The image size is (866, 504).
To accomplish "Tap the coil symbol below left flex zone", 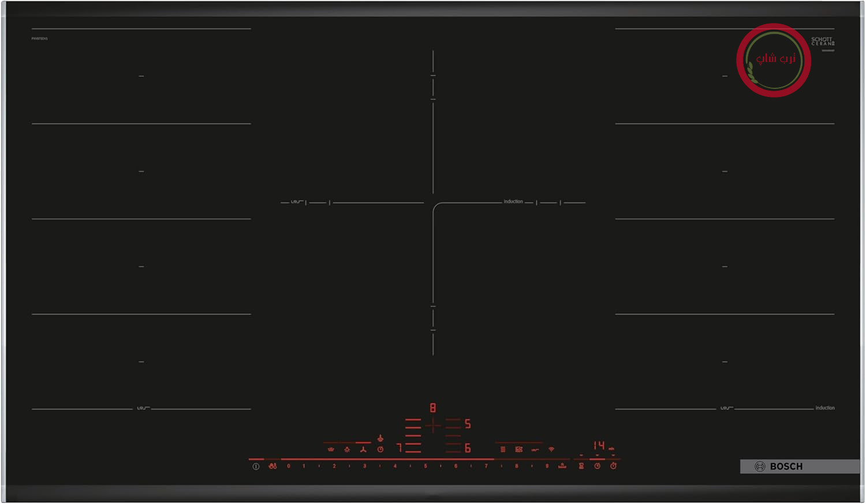I will [x=143, y=408].
